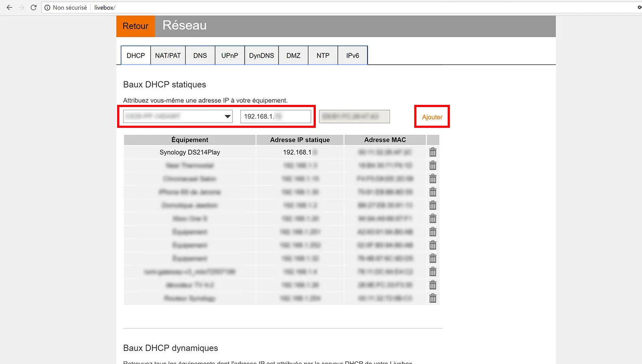Image resolution: width=642 pixels, height=364 pixels.
Task: Click the Synology DS214Play IP address cell
Action: click(x=300, y=152)
